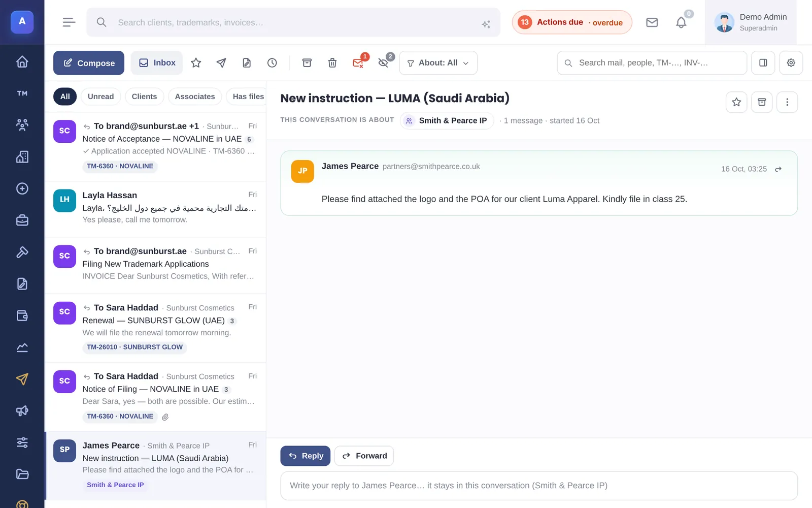Open the clients people-group sidebar icon
The height and width of the screenshot is (508, 812).
pos(22,125)
